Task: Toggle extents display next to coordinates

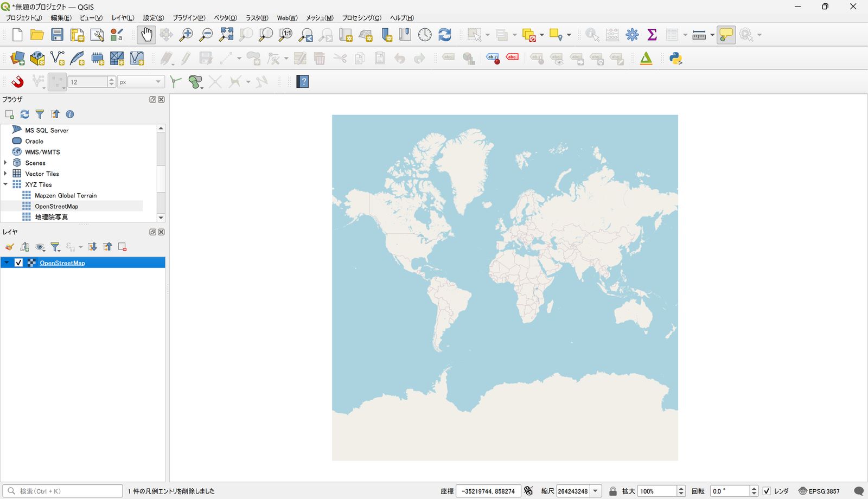Action: pyautogui.click(x=528, y=491)
